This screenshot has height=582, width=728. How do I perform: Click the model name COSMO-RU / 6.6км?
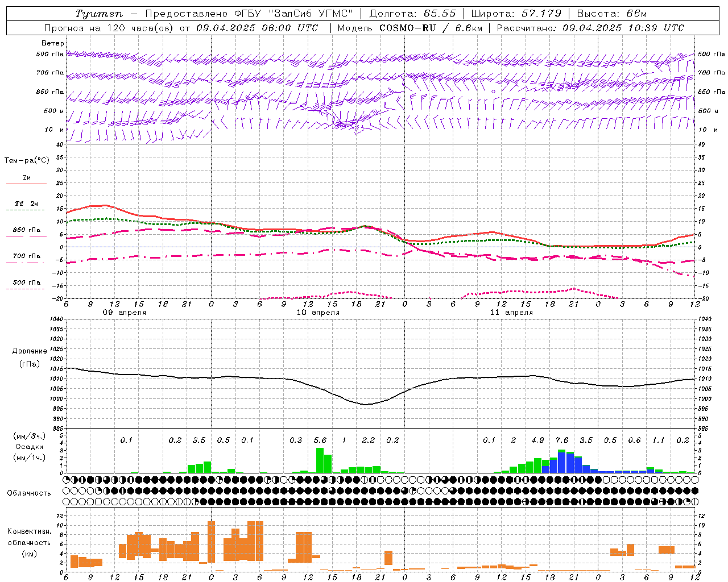(431, 28)
